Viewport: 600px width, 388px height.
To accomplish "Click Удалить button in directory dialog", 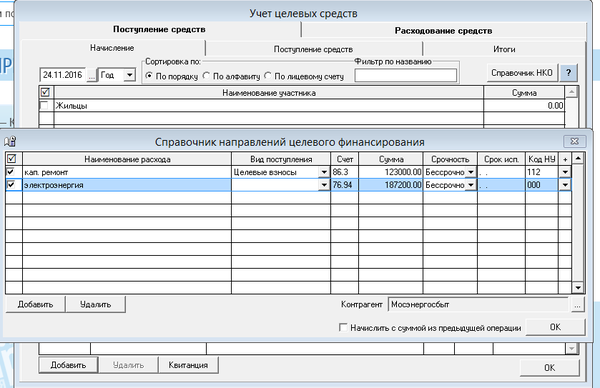I will point(95,305).
